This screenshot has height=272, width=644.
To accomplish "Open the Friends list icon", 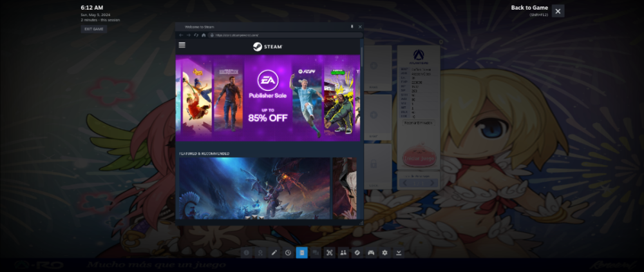I will 343,253.
